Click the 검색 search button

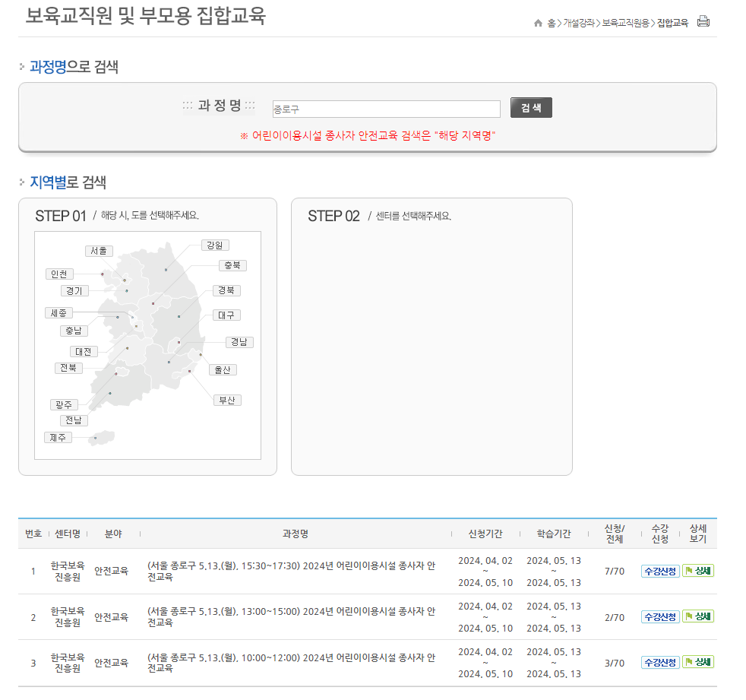click(x=530, y=107)
